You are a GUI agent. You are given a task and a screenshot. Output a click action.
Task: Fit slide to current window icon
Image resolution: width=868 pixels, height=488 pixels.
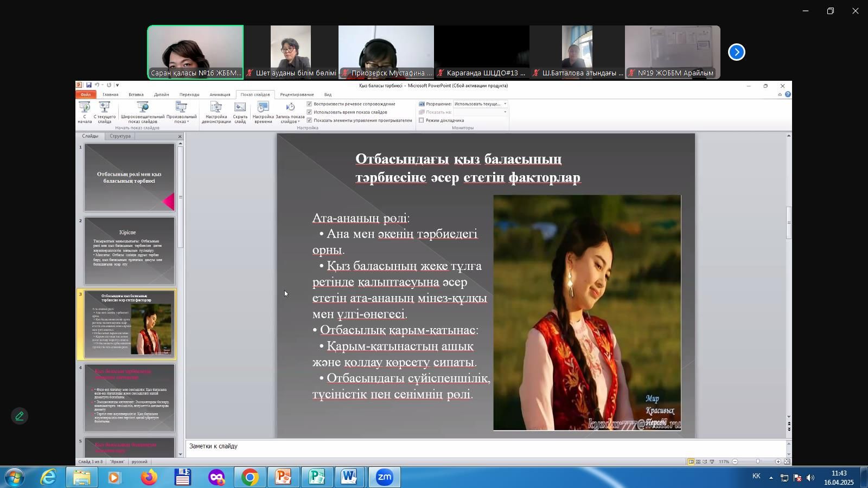tap(787, 462)
